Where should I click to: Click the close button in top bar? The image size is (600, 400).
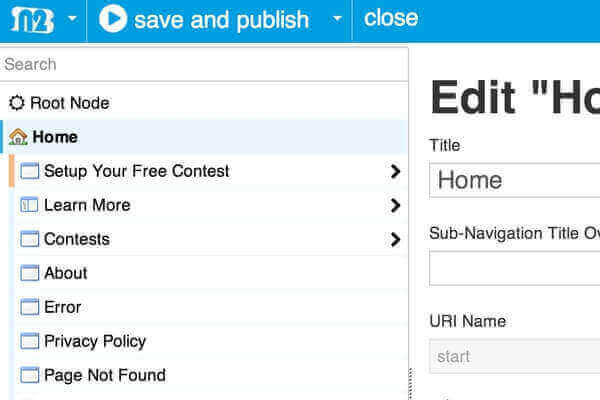[x=391, y=18]
